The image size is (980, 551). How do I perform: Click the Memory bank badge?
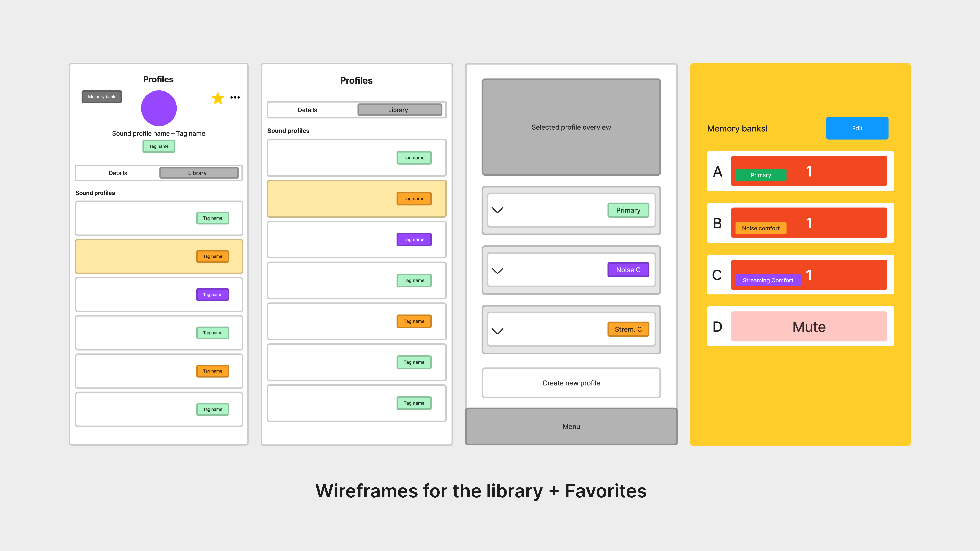102,97
